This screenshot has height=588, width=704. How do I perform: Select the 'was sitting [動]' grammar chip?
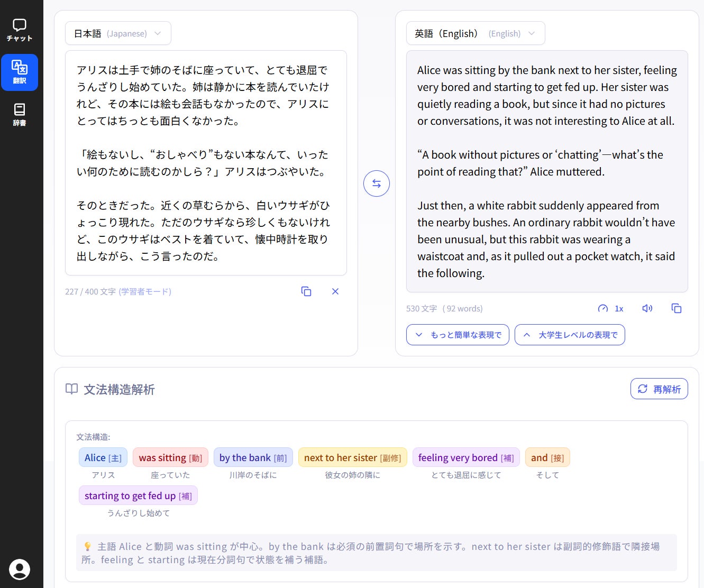[170, 458]
